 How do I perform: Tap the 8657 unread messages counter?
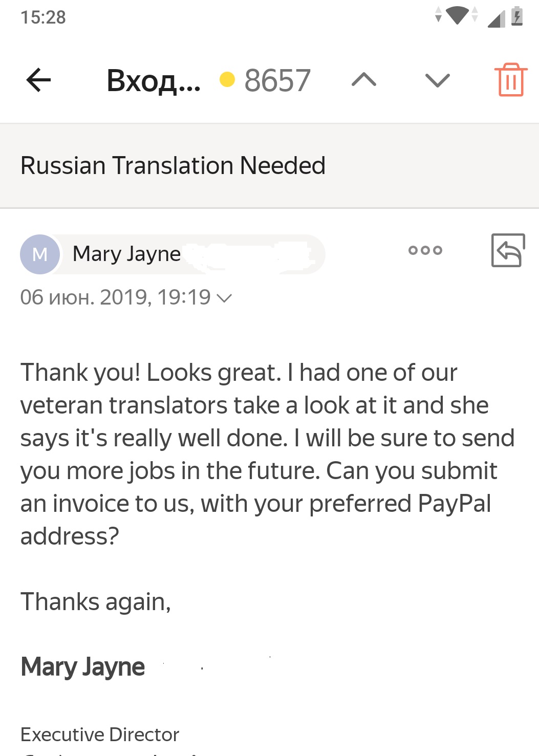(277, 80)
